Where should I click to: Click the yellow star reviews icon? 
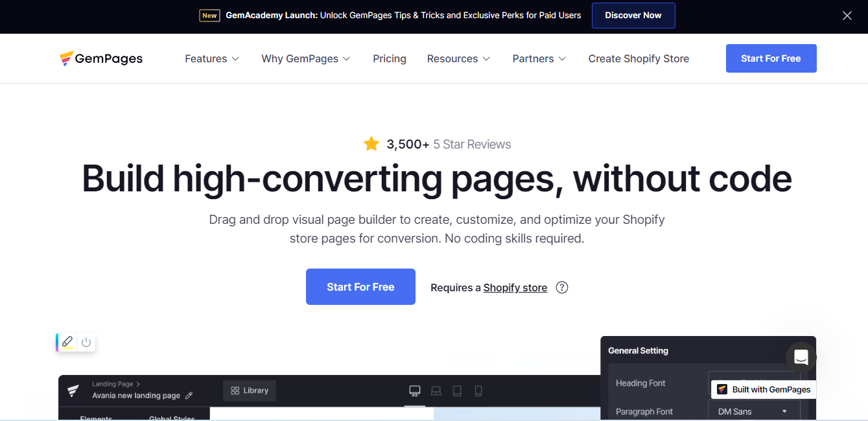(371, 144)
